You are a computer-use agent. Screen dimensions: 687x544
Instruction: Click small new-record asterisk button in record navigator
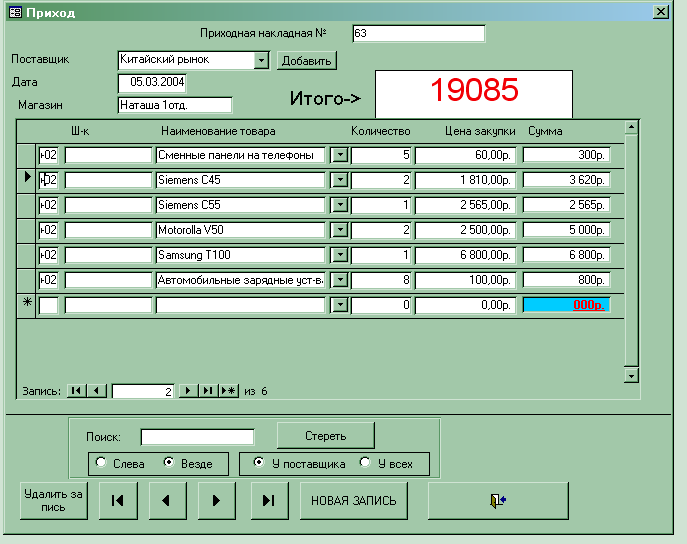(229, 391)
